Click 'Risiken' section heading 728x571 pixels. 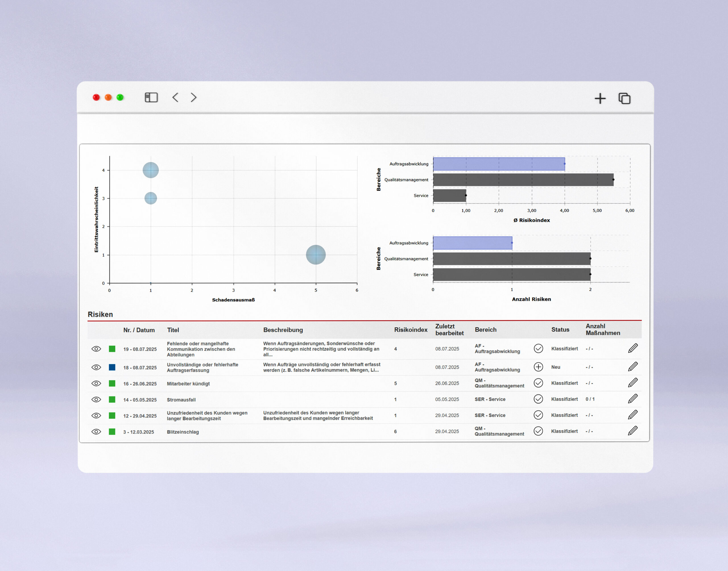click(100, 314)
